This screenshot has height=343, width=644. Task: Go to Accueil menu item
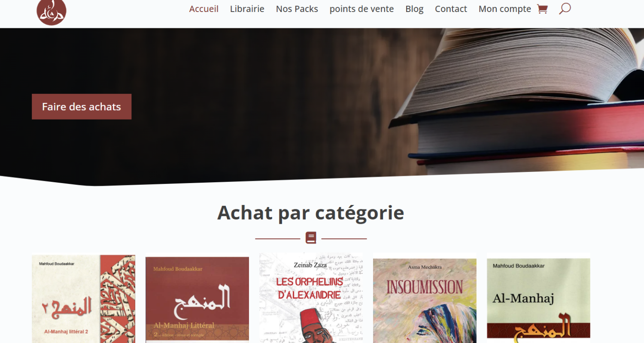pyautogui.click(x=204, y=9)
